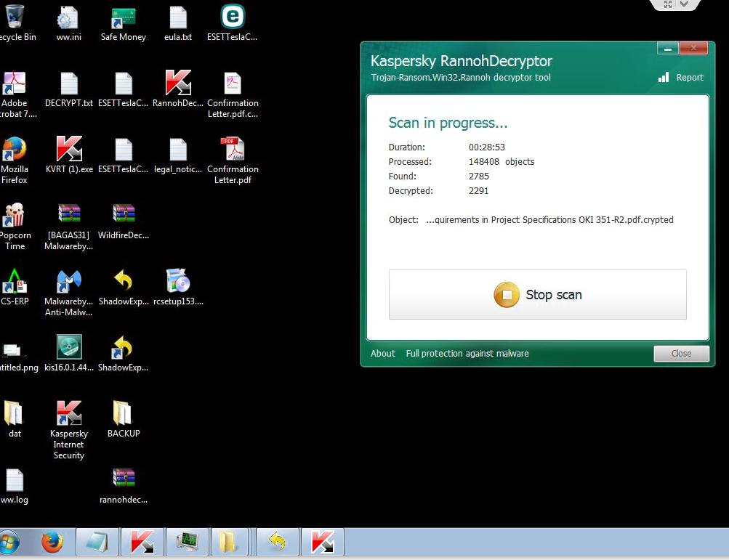Viewport: 729px width, 560px height.
Task: Open the Kaspersky Internet Security shortcut
Action: pyautogui.click(x=69, y=430)
